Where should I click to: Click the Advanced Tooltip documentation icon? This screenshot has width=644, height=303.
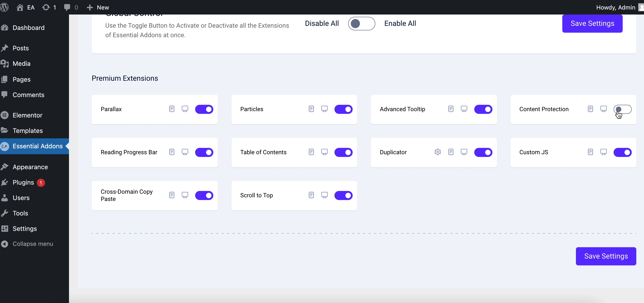point(451,109)
